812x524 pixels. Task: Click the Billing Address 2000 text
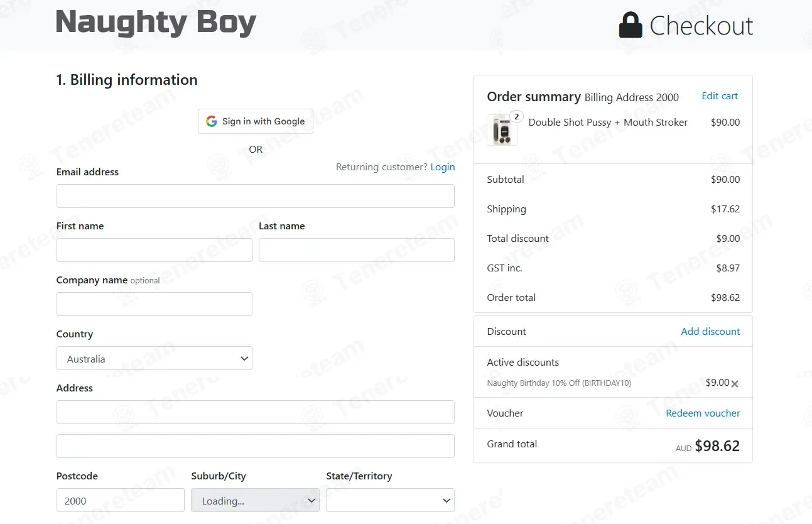(632, 97)
